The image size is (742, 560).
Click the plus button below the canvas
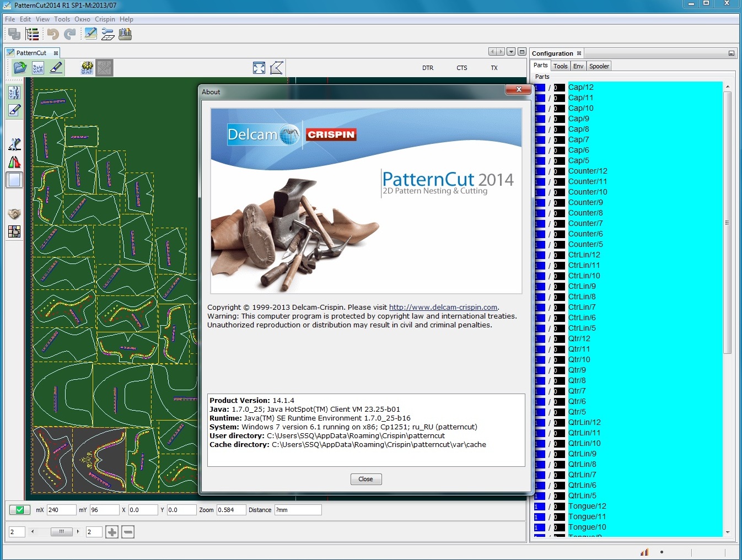coord(112,532)
